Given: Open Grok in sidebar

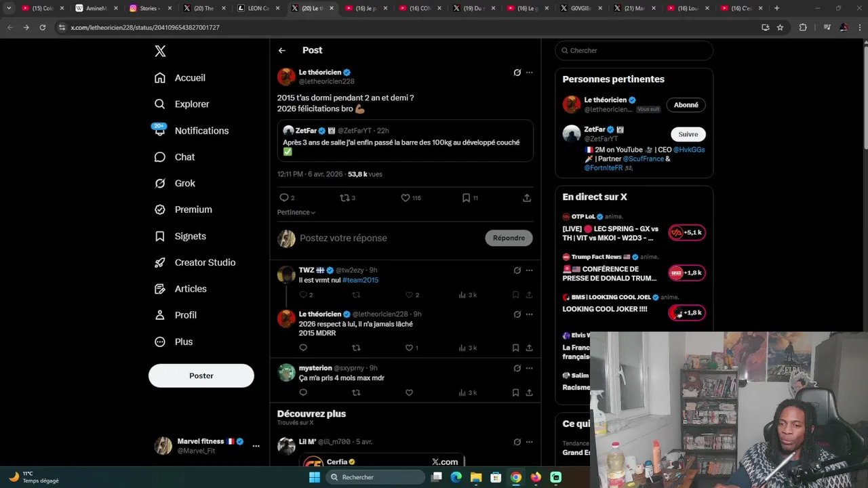Looking at the screenshot, I should (x=175, y=184).
